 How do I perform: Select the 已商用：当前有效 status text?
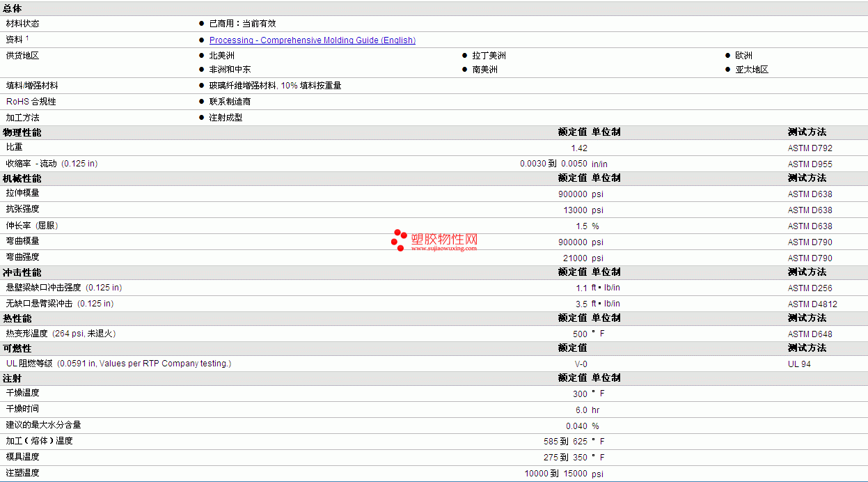pyautogui.click(x=243, y=24)
